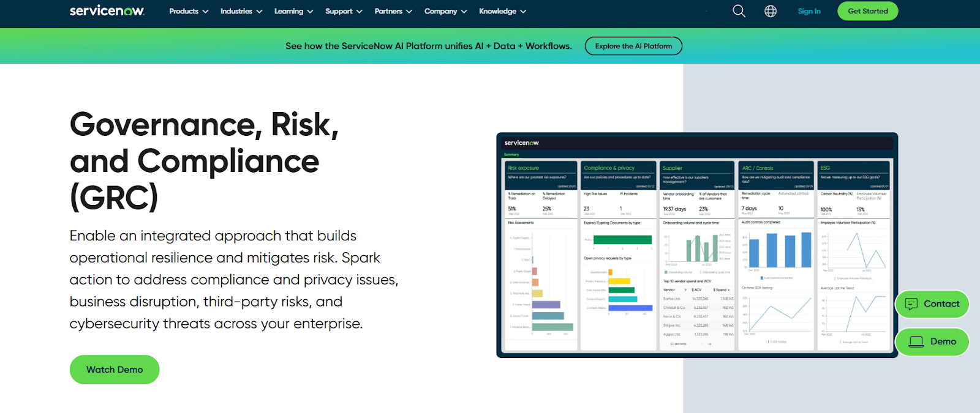Open the Demo floating button
Viewport: 980px width, 413px height.
tap(932, 342)
